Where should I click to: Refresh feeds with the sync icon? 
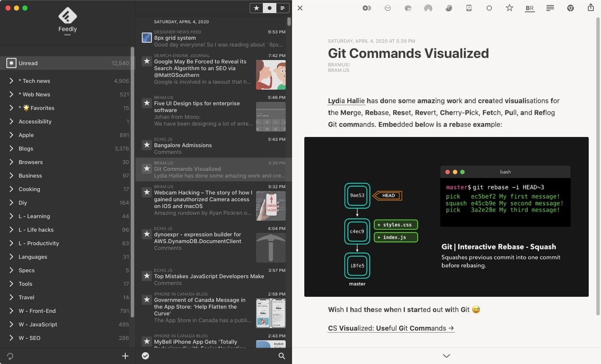pyautogui.click(x=10, y=356)
